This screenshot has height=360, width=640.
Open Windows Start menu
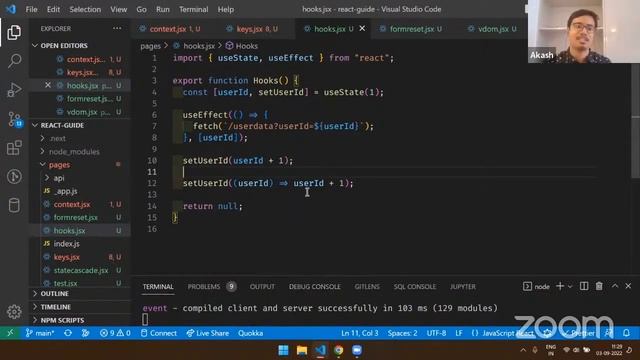283,350
